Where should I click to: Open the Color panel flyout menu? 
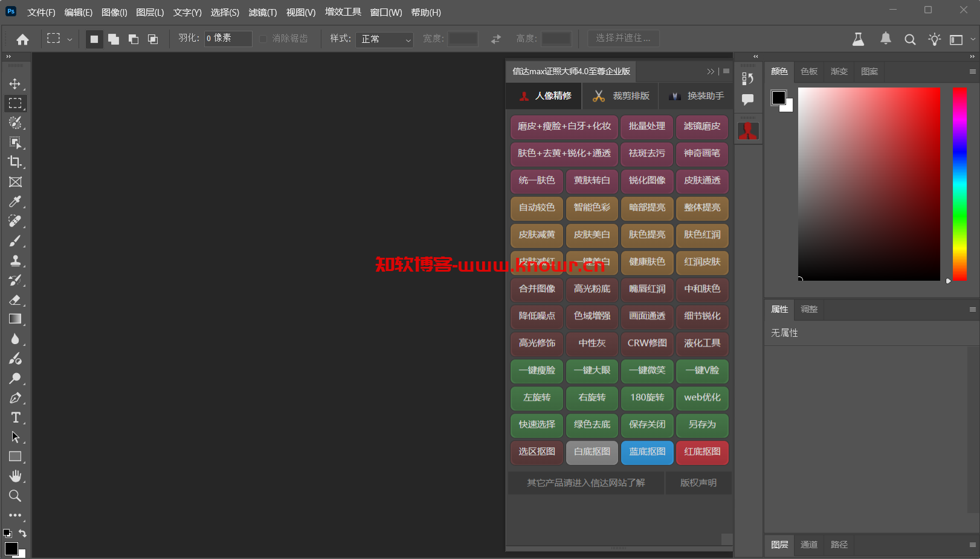tap(972, 71)
